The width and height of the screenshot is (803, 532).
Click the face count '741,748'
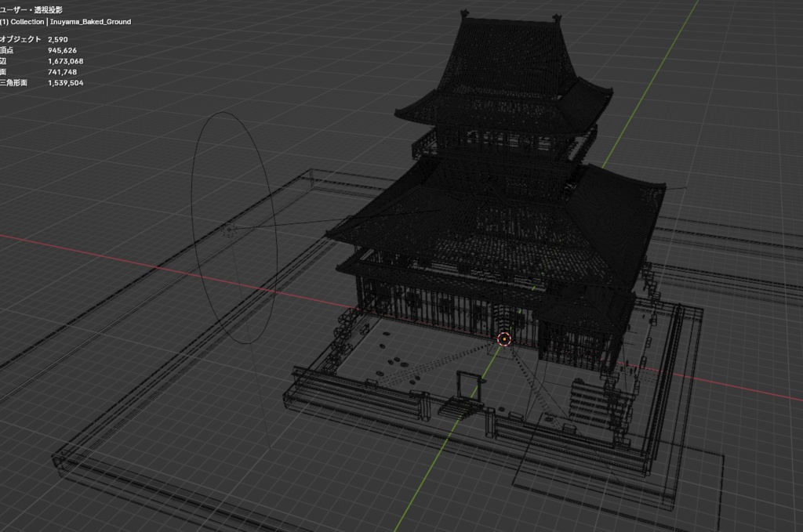pos(62,72)
